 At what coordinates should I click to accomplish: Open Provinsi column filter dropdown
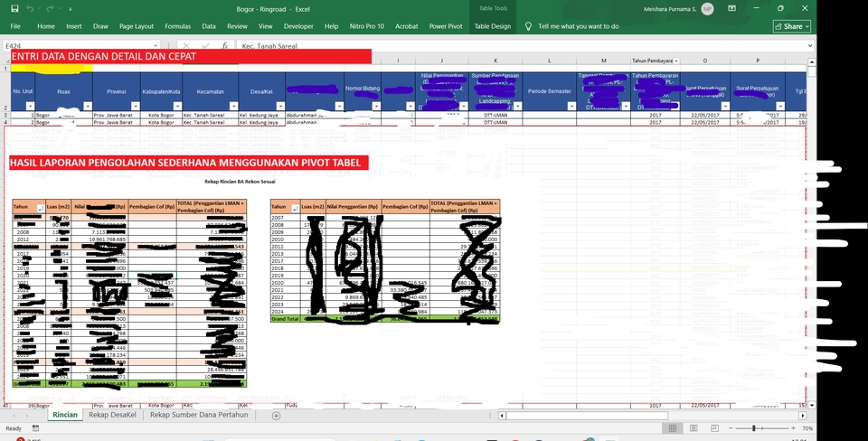point(135,106)
